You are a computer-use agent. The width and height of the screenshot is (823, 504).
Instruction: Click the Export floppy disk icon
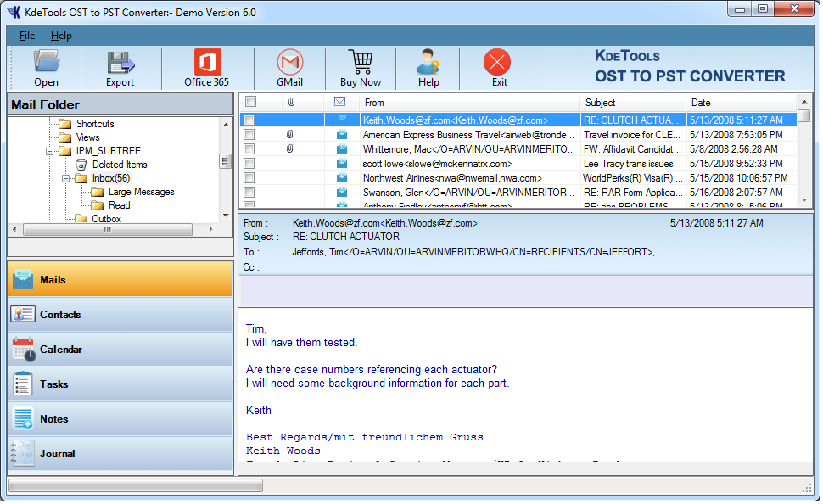120,63
